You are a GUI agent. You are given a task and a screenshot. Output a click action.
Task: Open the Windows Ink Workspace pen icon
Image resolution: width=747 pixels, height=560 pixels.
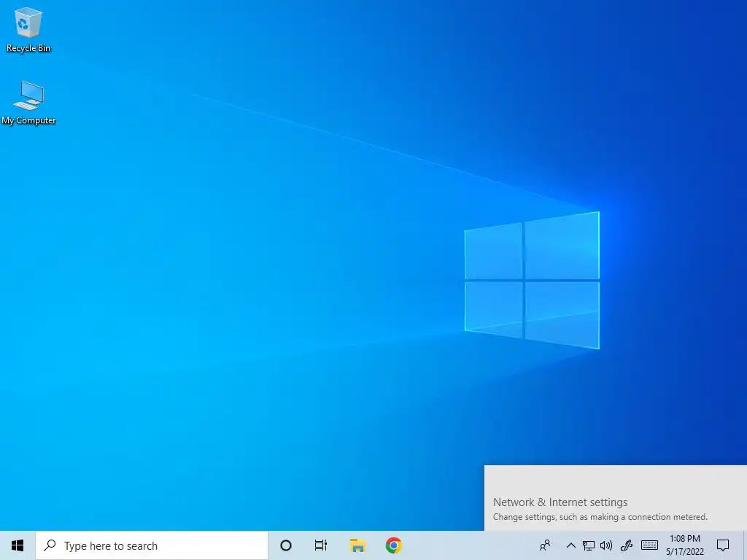(627, 545)
